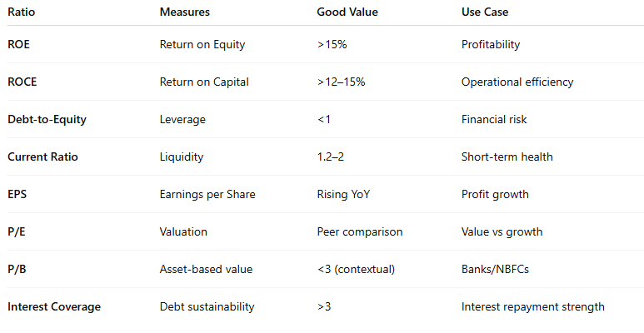The image size is (644, 333).
Task: Click the Peer comparison cell
Action: point(360,231)
